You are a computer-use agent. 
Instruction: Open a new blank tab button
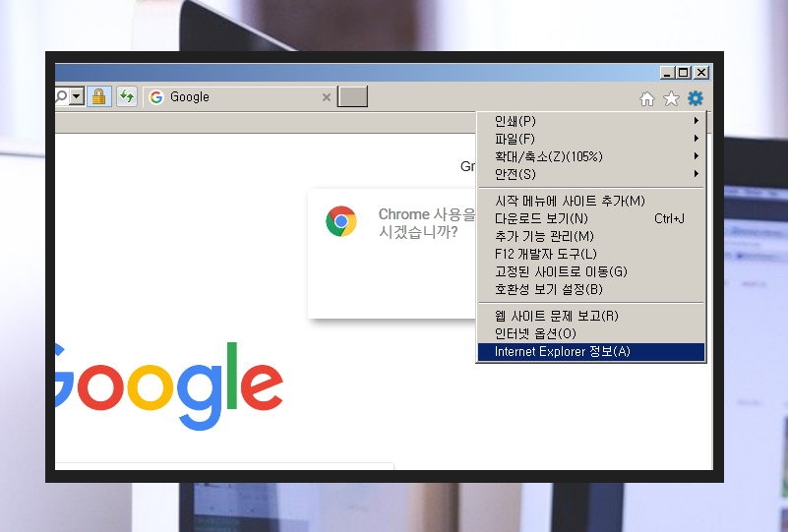tap(352, 96)
